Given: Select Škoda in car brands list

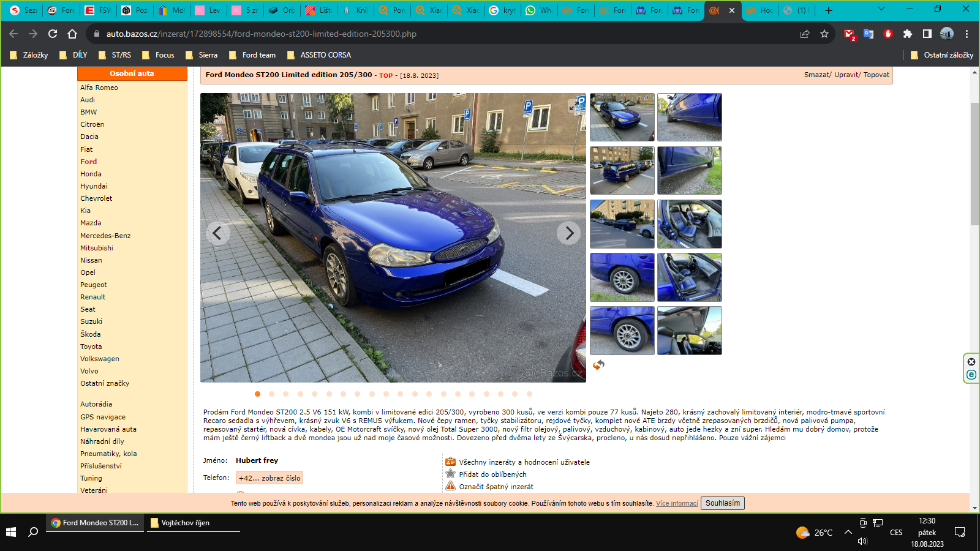Looking at the screenshot, I should [91, 334].
